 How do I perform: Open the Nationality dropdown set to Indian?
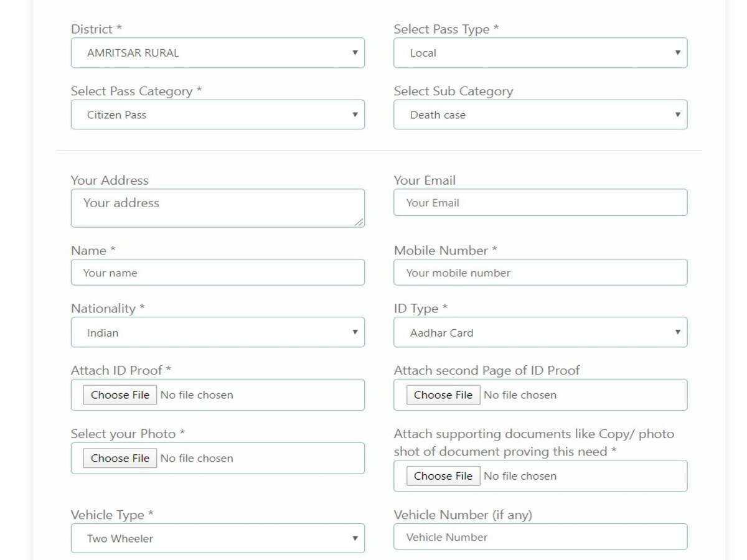217,332
